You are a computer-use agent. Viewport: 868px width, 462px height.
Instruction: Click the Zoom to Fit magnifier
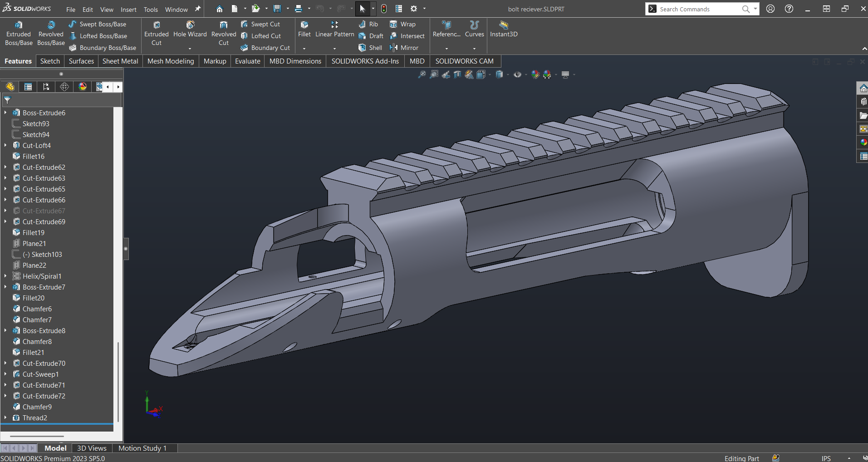422,75
